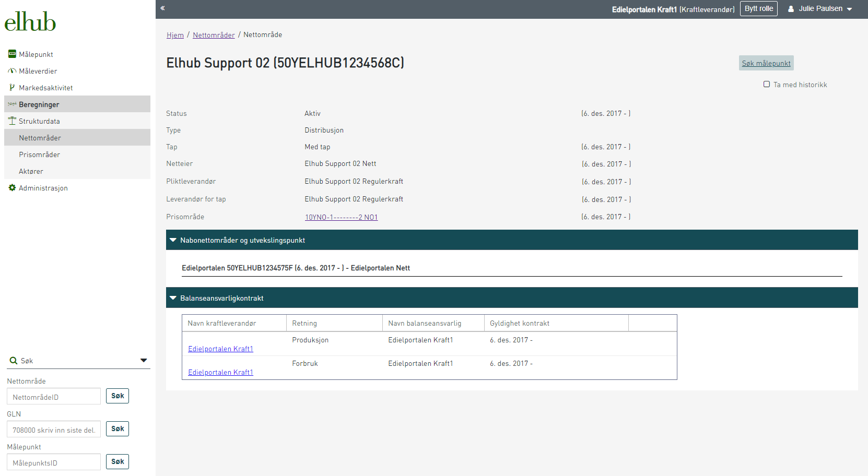The image size is (868, 476).
Task: Click the elhub logo
Action: tap(30, 22)
